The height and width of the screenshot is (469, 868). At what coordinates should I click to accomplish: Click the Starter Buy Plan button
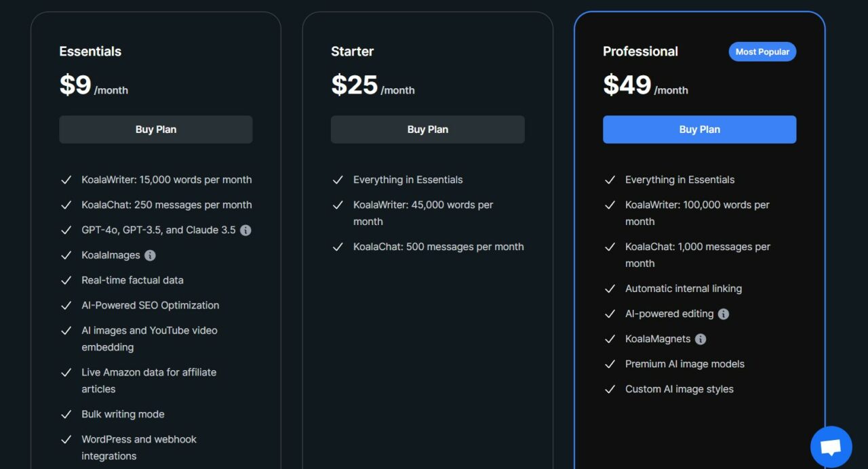pos(427,129)
